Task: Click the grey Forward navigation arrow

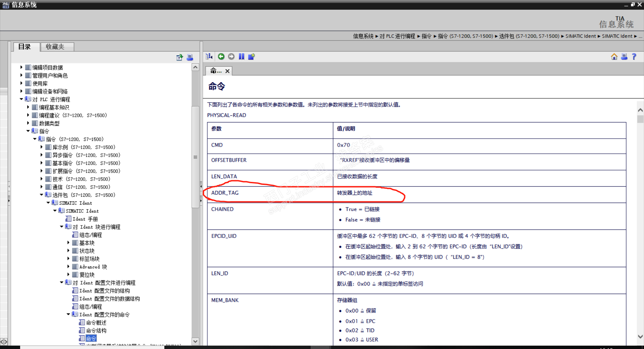Action: click(x=231, y=56)
